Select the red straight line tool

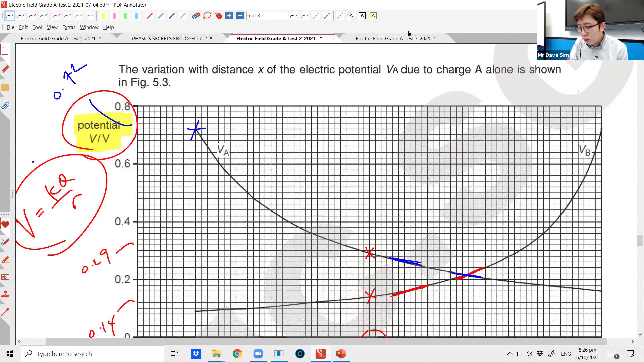tap(150, 16)
